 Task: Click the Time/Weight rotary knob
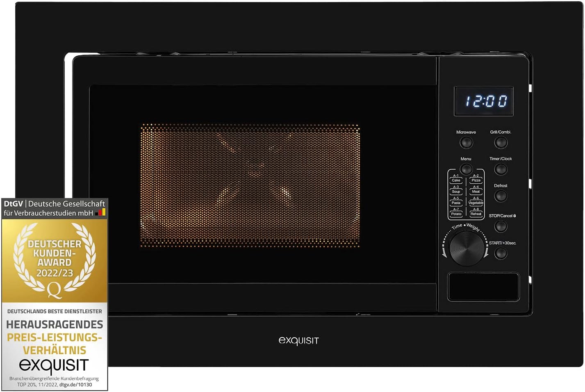[x=466, y=248]
